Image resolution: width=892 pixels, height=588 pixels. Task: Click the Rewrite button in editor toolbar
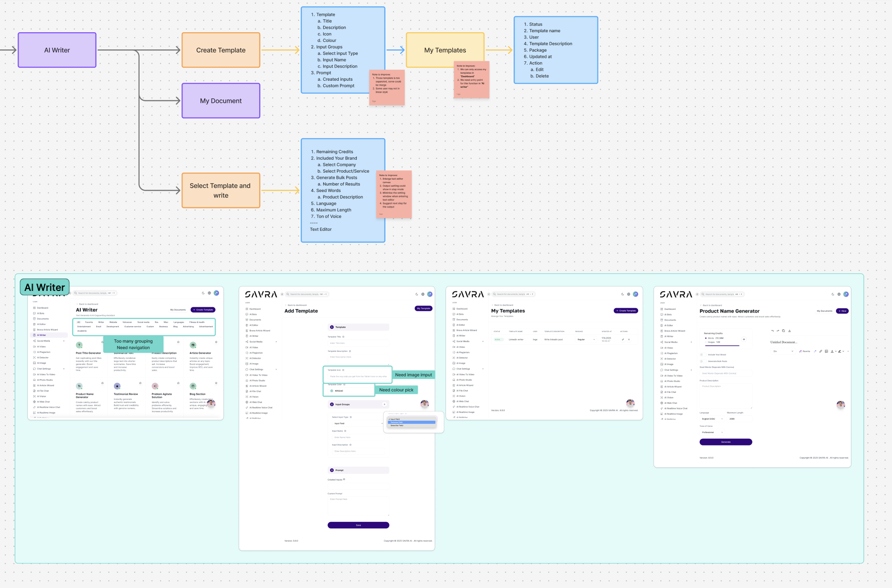[x=805, y=351]
